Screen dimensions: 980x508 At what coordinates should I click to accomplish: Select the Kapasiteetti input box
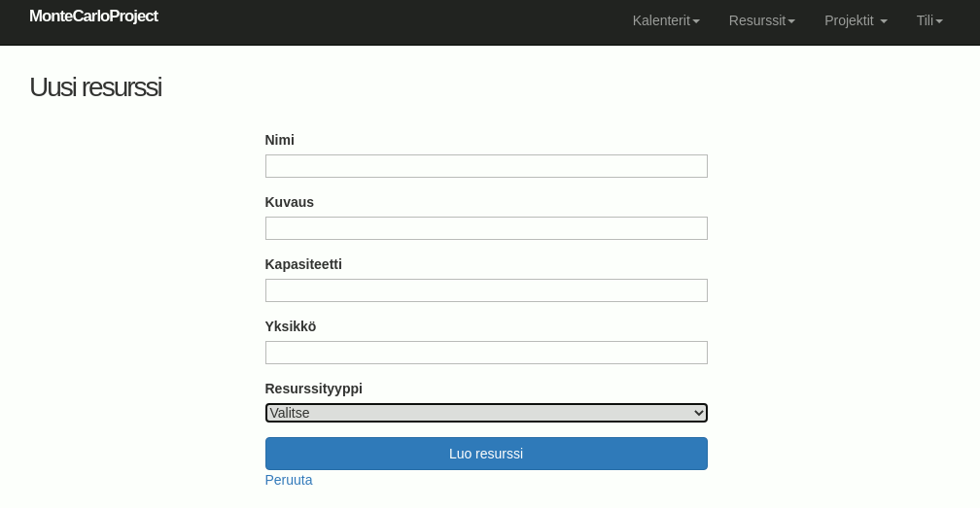tap(486, 290)
